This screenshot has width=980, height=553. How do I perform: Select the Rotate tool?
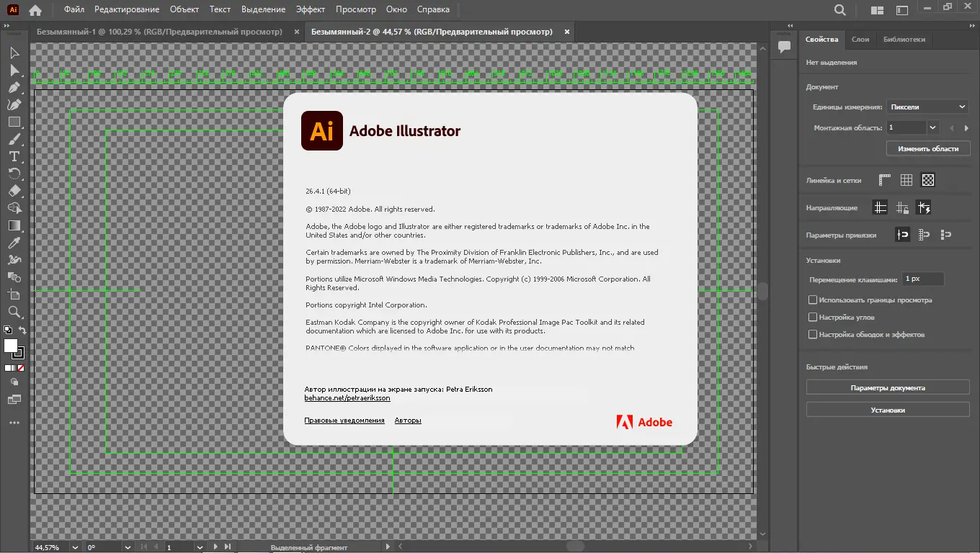[14, 174]
